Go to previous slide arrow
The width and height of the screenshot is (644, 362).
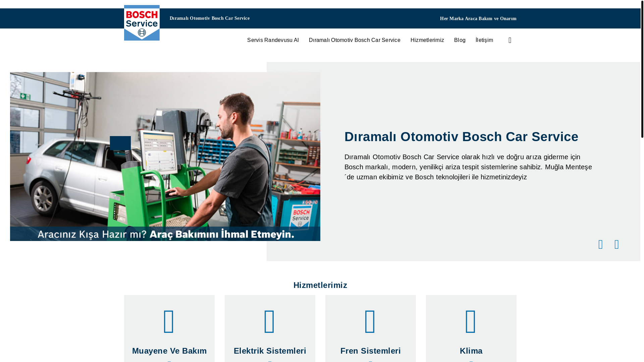600,244
